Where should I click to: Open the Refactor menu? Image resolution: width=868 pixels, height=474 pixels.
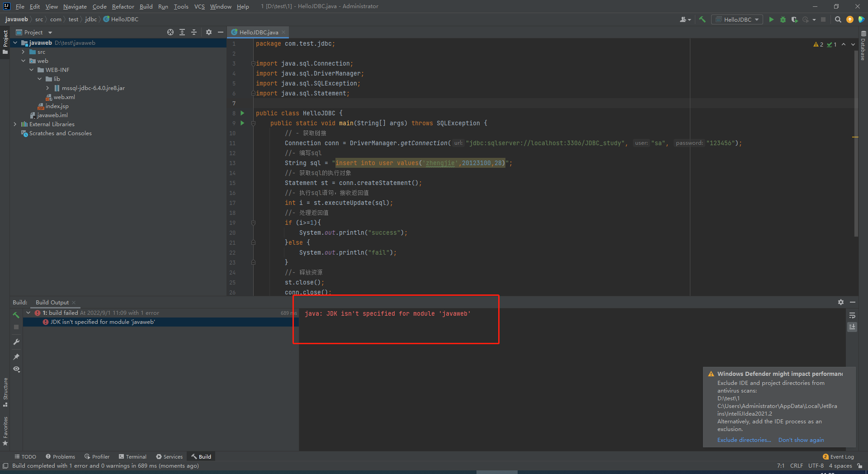point(123,6)
